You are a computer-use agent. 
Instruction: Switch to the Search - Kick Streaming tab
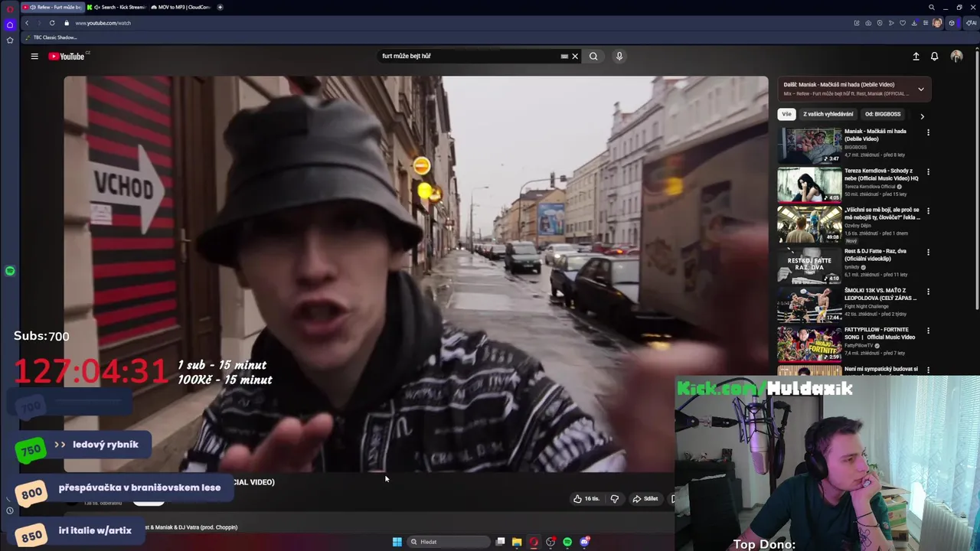(116, 7)
